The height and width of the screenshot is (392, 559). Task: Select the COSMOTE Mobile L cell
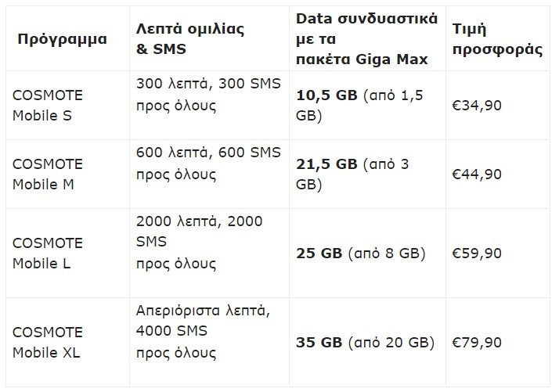[47, 254]
